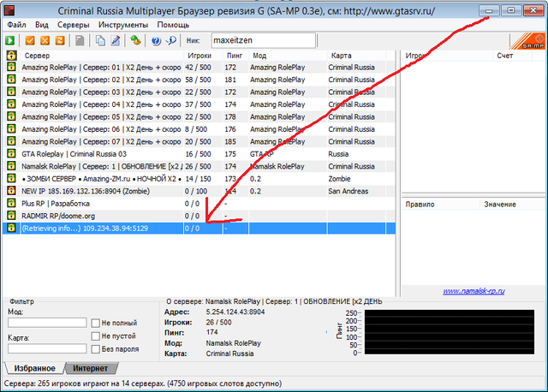Open the Помощь menu
Screen dimensions: 548x392
coord(173,25)
